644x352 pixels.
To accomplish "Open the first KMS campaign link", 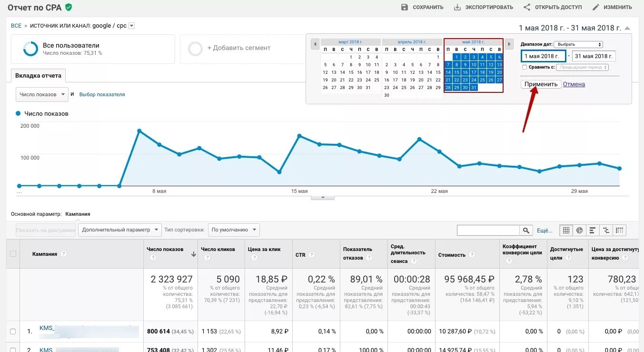I will click(46, 328).
